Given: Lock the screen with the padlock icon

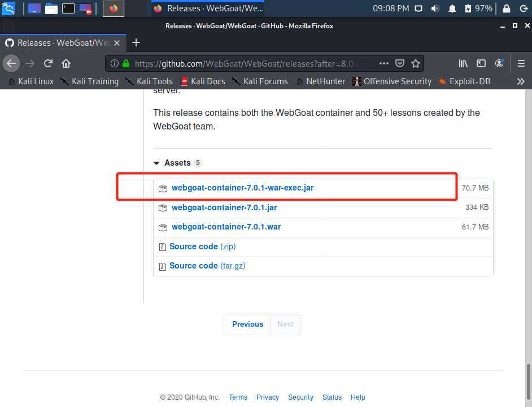Looking at the screenshot, I should pos(506,8).
